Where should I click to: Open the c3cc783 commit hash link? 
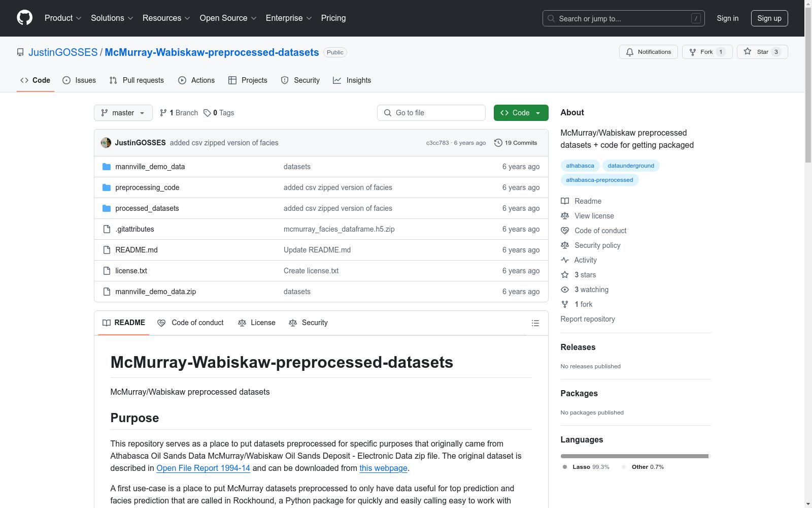(x=437, y=143)
